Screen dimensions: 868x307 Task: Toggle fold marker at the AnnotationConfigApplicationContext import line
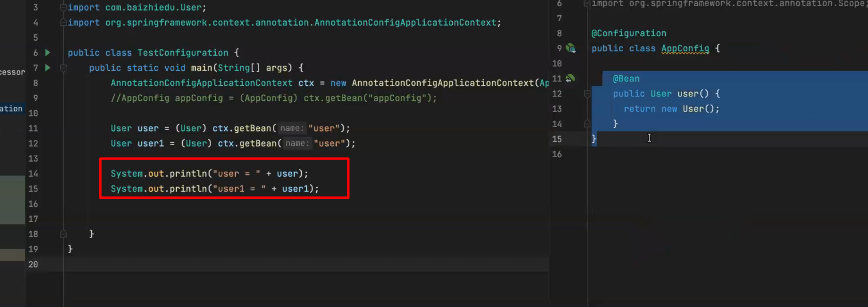63,22
